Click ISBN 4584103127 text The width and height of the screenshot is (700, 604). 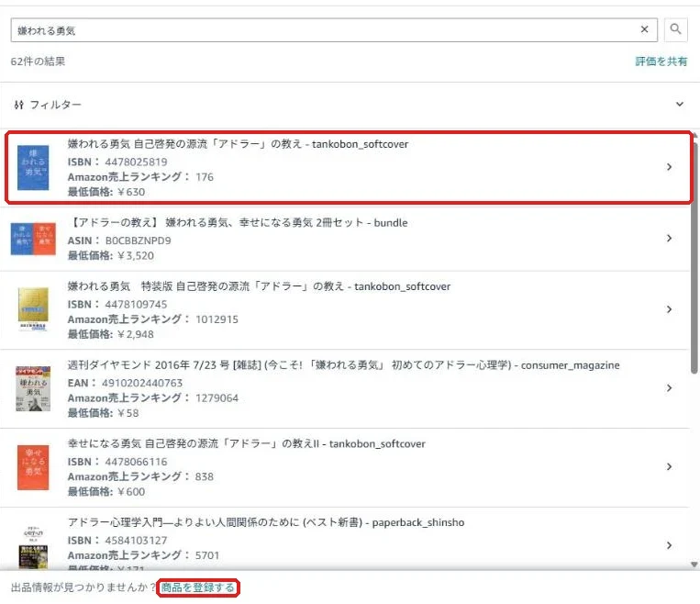pos(117,540)
